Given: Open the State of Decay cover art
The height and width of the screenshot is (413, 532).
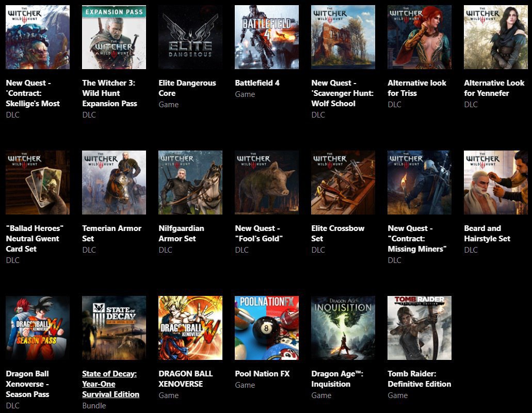Looking at the screenshot, I should coord(114,328).
